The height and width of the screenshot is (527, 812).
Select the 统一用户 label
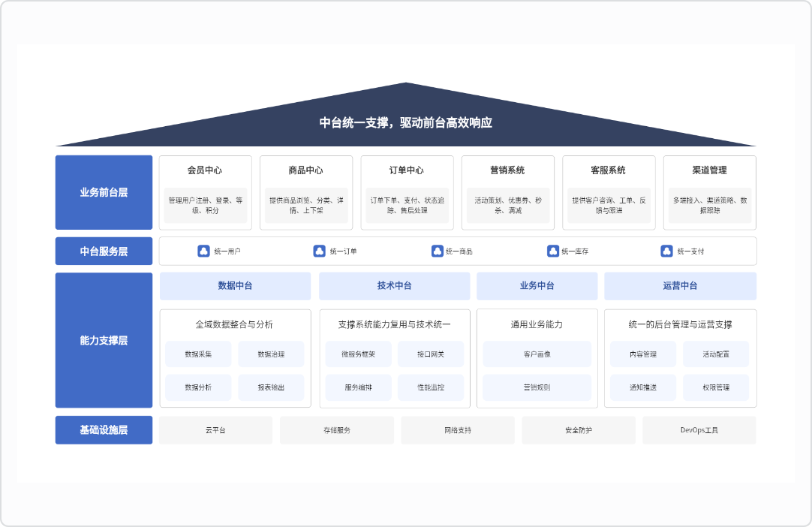(227, 251)
